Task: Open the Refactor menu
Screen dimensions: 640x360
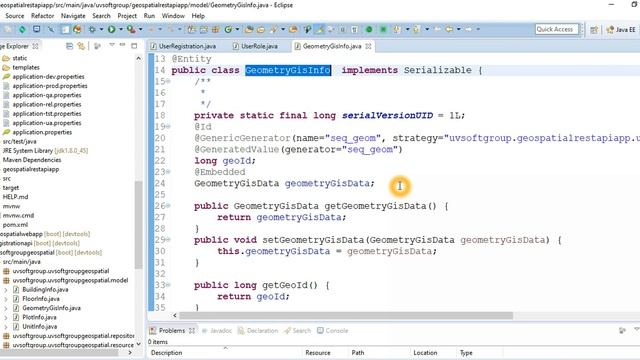Action: (x=42, y=16)
